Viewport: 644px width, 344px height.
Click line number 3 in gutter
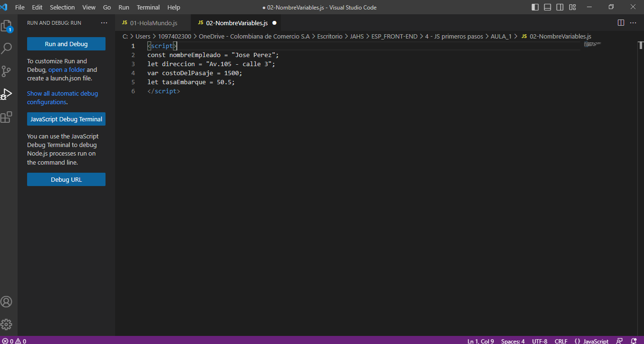tap(133, 64)
